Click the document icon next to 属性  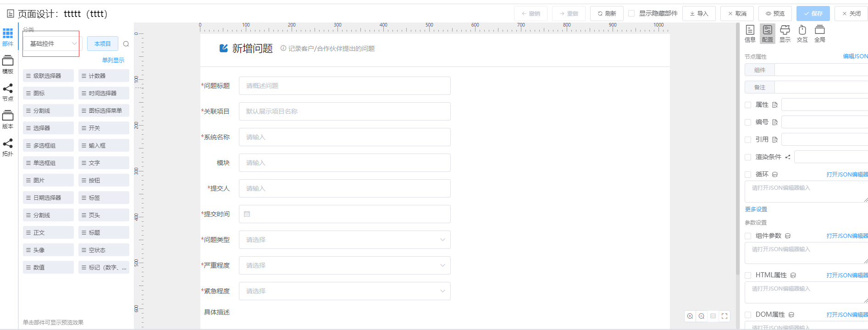(x=775, y=105)
